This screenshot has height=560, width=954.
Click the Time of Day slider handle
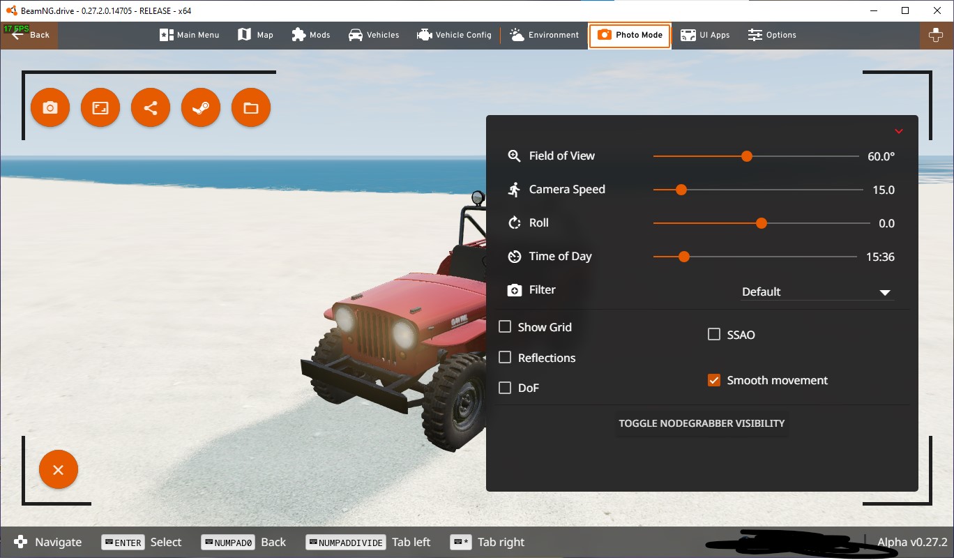coord(684,257)
